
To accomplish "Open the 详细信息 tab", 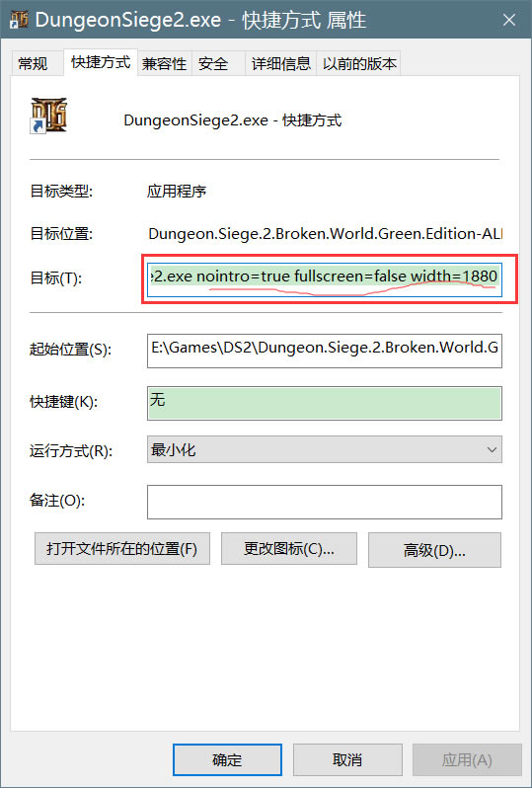I will pyautogui.click(x=281, y=64).
